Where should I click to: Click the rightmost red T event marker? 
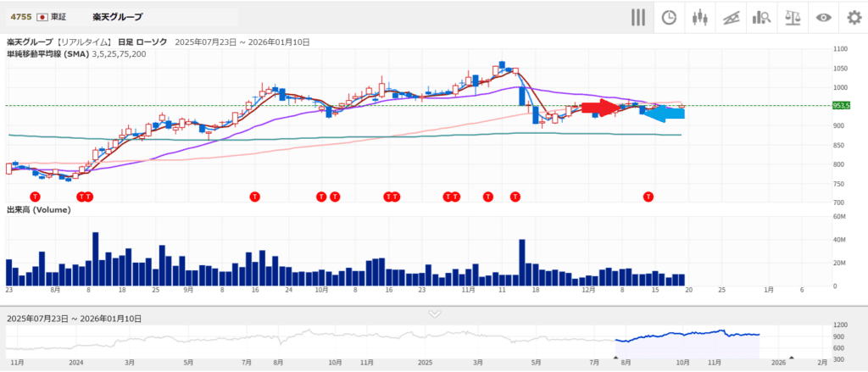pyautogui.click(x=648, y=196)
